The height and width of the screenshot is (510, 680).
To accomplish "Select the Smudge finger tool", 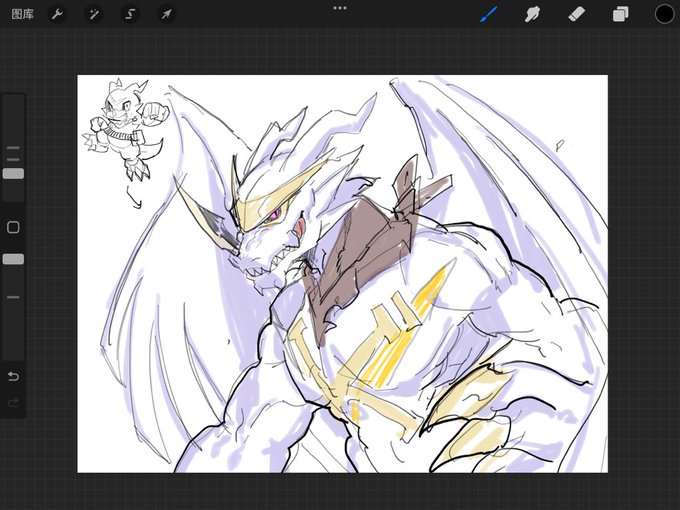I will pyautogui.click(x=532, y=14).
